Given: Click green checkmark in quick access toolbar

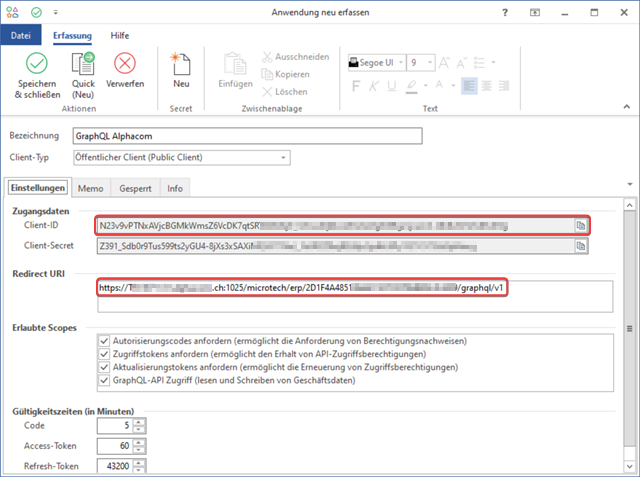Looking at the screenshot, I should 36,13.
